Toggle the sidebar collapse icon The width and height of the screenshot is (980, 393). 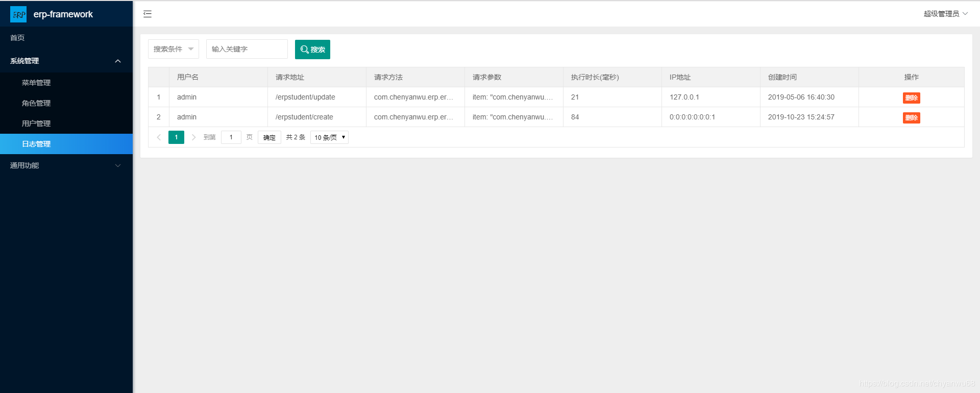click(148, 14)
